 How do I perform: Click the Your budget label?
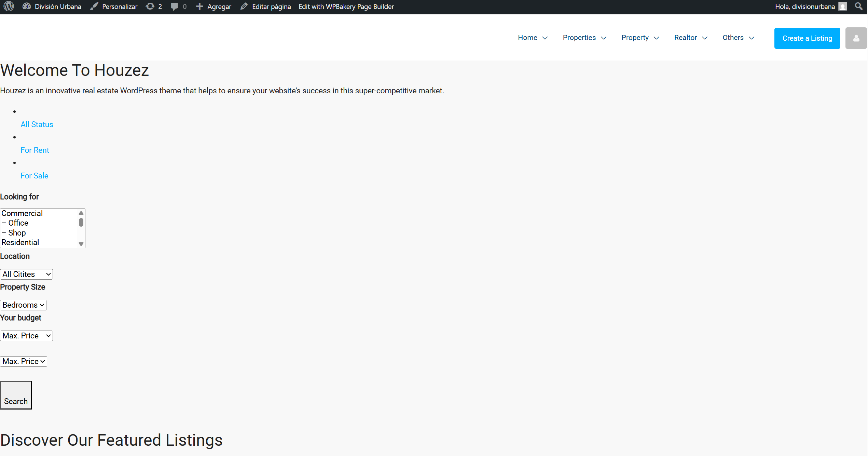coord(20,318)
